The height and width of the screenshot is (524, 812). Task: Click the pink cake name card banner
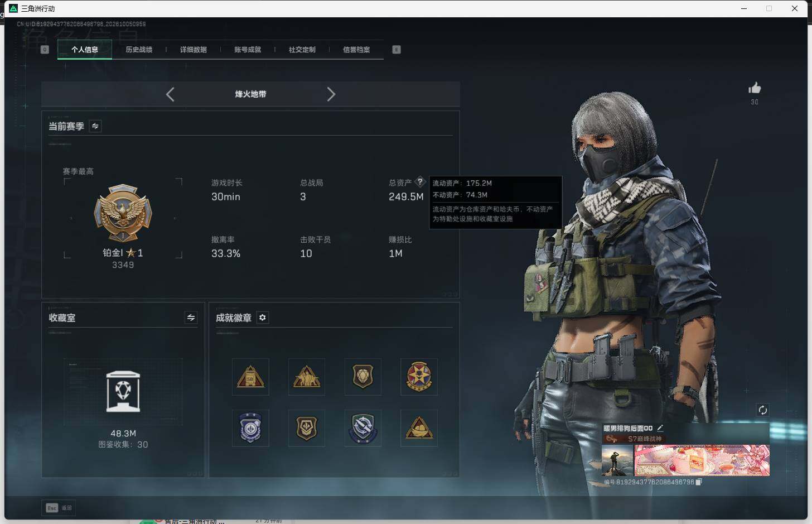click(702, 460)
